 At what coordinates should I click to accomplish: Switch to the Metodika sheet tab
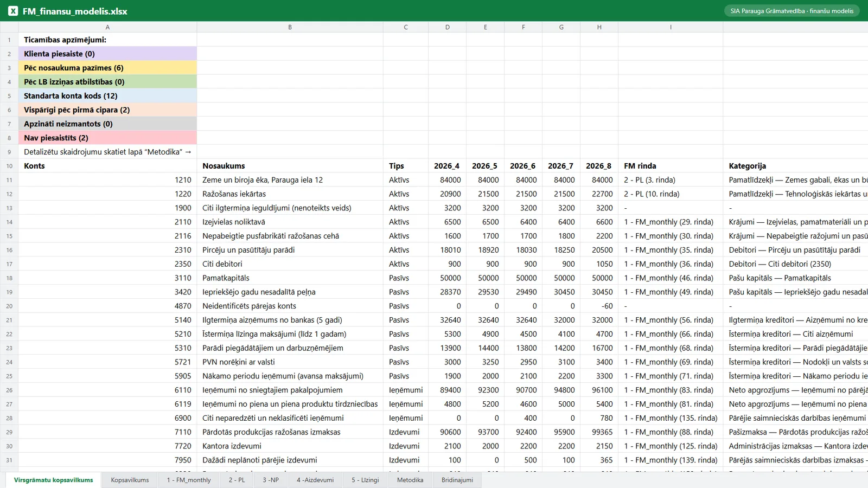pos(410,480)
